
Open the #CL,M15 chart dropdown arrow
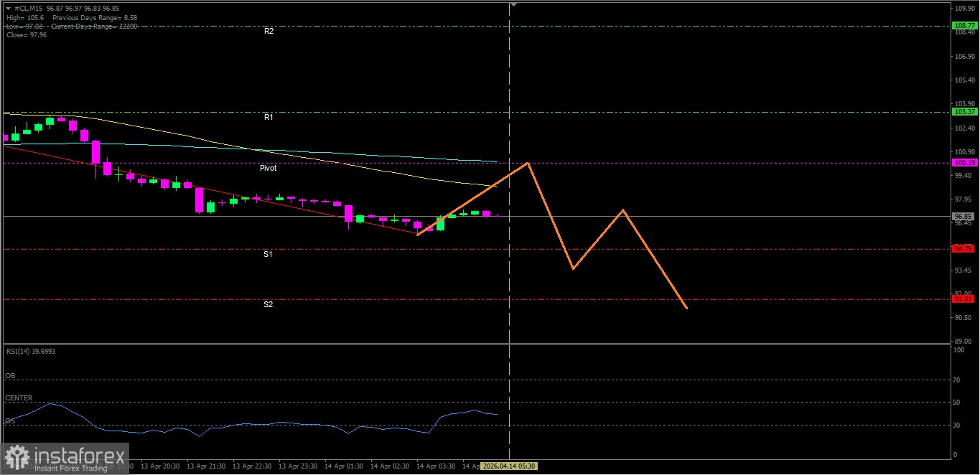(x=8, y=8)
